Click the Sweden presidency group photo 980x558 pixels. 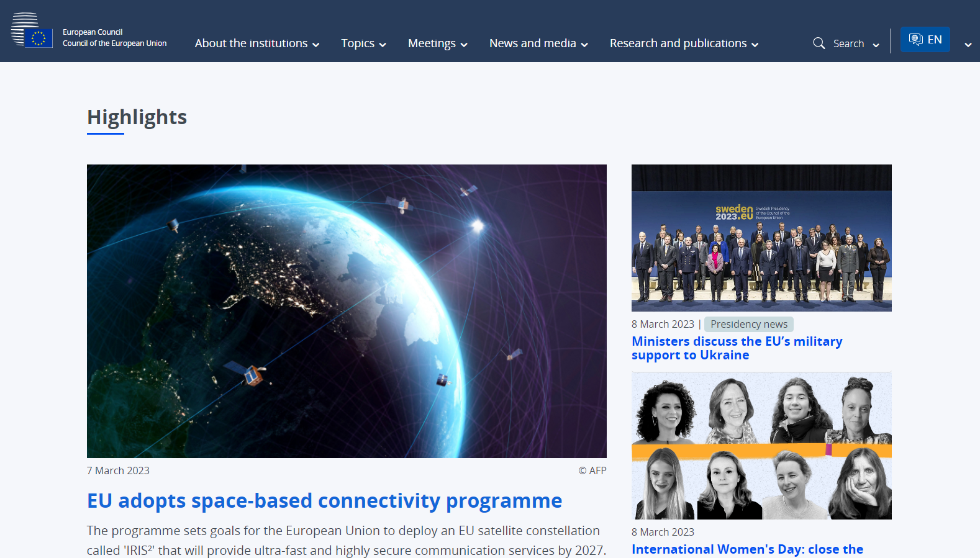point(761,238)
